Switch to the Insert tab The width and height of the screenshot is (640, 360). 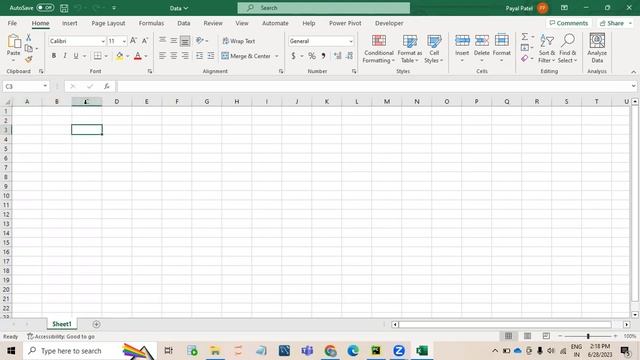(x=69, y=23)
